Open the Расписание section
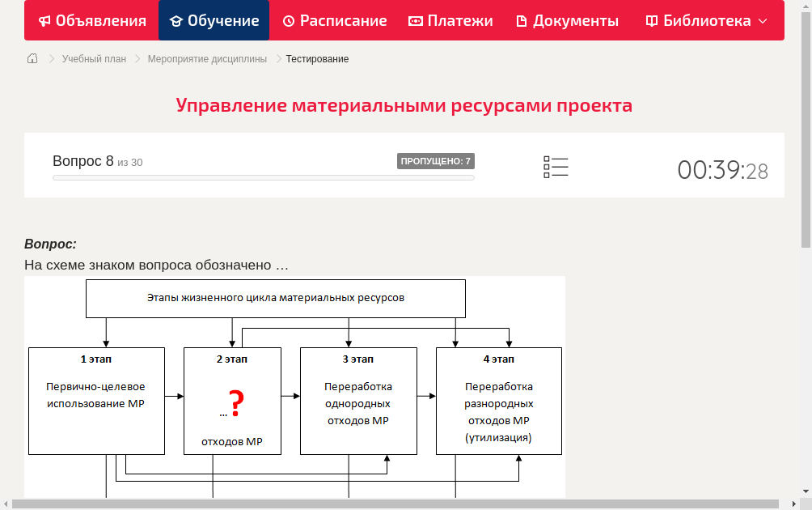 tap(334, 20)
